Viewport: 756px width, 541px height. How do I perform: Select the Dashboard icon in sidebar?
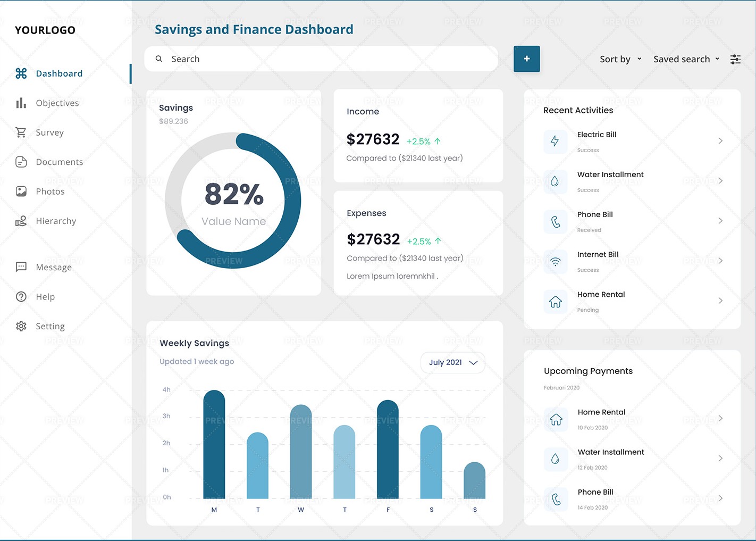click(21, 73)
